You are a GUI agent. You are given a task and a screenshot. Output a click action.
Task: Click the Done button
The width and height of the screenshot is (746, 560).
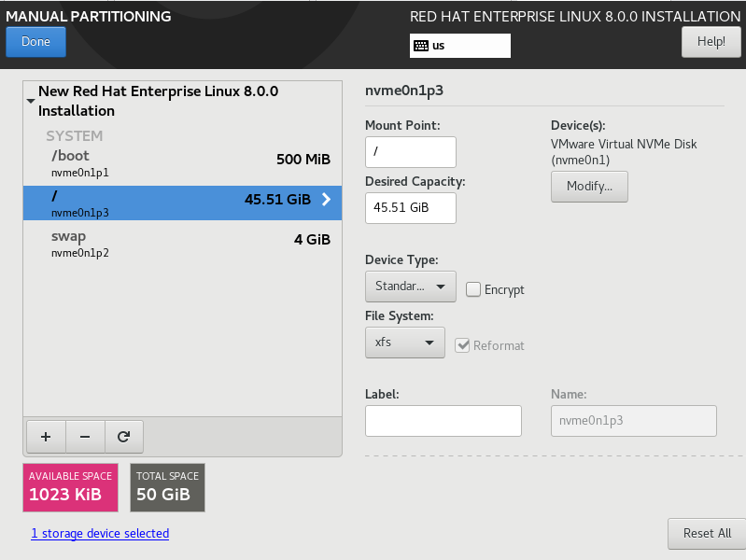tap(35, 42)
